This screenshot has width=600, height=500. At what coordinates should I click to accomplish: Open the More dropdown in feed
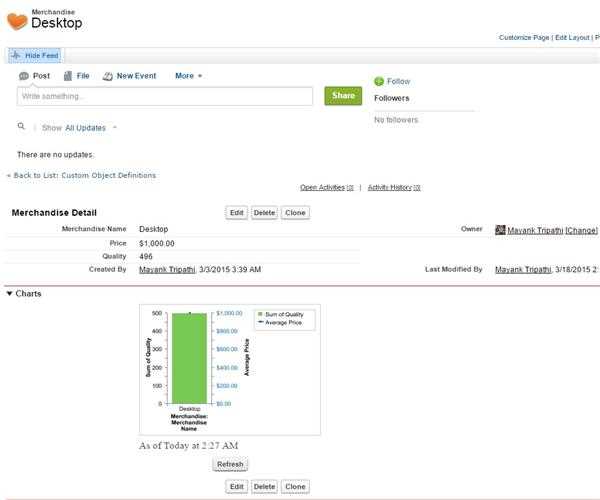(188, 76)
